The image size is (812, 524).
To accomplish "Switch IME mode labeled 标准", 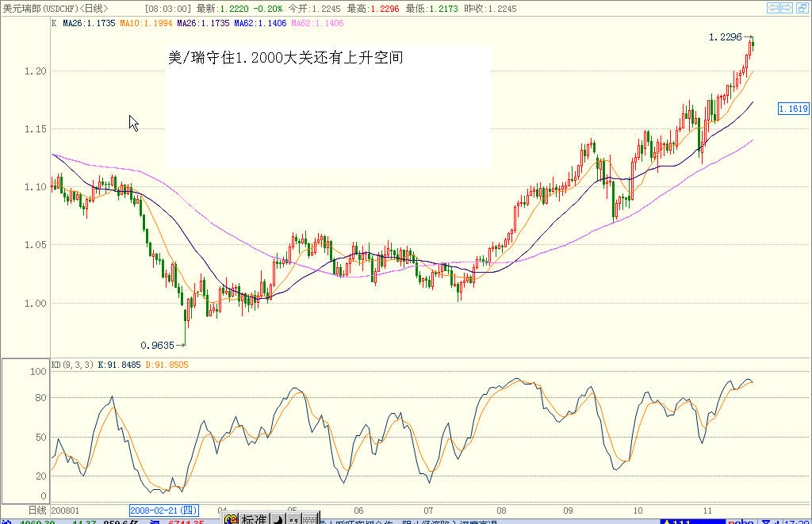I will coord(254,518).
